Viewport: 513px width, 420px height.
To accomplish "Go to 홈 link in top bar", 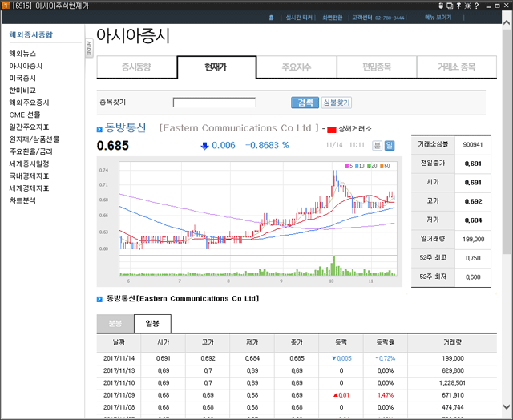I will tap(271, 18).
